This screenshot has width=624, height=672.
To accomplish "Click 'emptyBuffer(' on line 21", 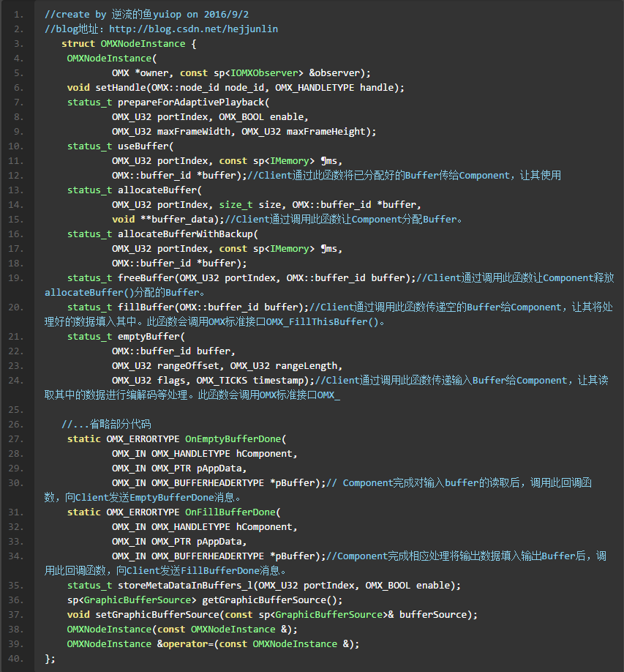I will point(151,337).
